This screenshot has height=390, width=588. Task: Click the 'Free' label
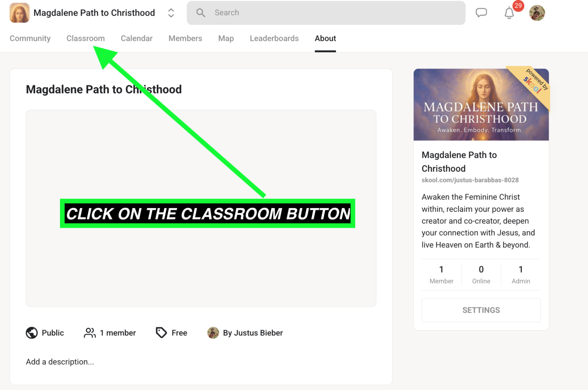pyautogui.click(x=179, y=333)
